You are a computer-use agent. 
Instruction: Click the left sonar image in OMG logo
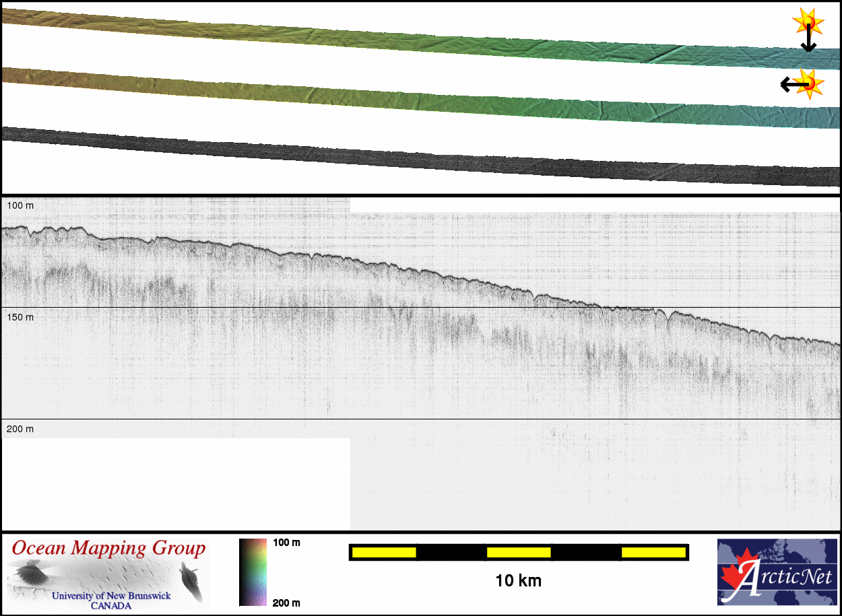point(30,574)
